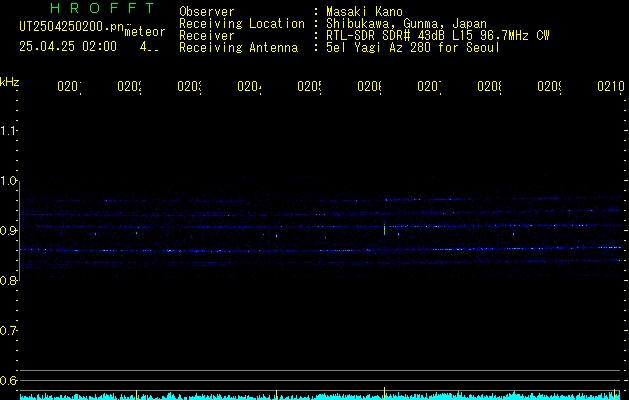This screenshot has height=400, width=629.
Task: Click the 0.9 frequency axis label
Action: coord(8,231)
